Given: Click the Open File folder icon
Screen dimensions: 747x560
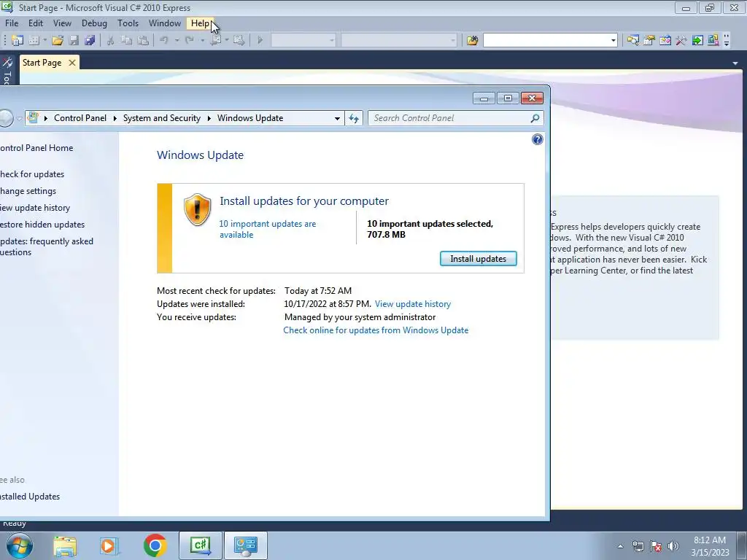Looking at the screenshot, I should (x=58, y=41).
